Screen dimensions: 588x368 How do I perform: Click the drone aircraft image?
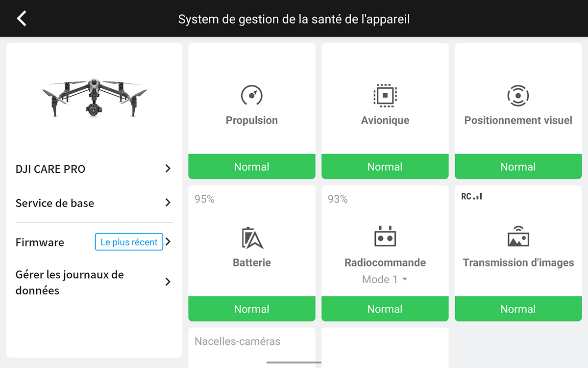(x=94, y=97)
